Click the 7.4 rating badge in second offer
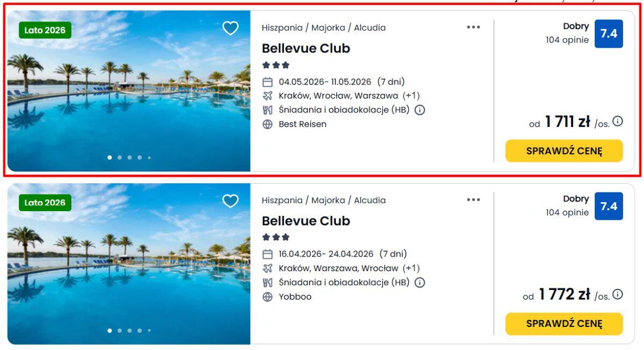The height and width of the screenshot is (350, 644). coord(609,206)
